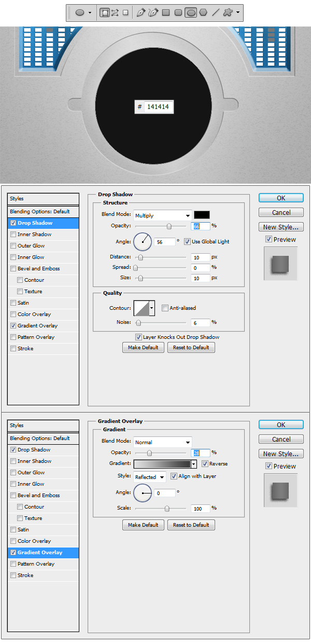Click the black drop shadow color swatch
The image size is (311, 644).
tap(202, 215)
